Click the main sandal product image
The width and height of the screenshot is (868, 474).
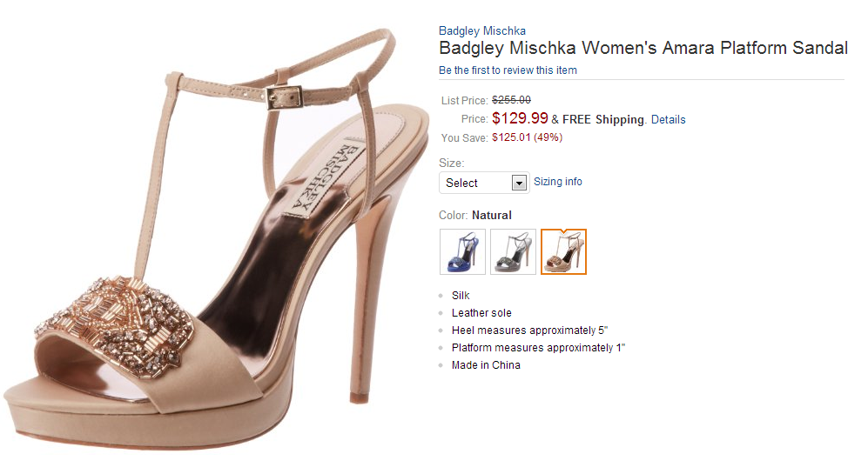click(218, 244)
